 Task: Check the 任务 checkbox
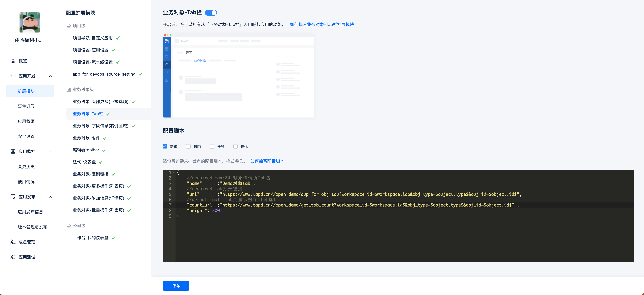tap(212, 146)
